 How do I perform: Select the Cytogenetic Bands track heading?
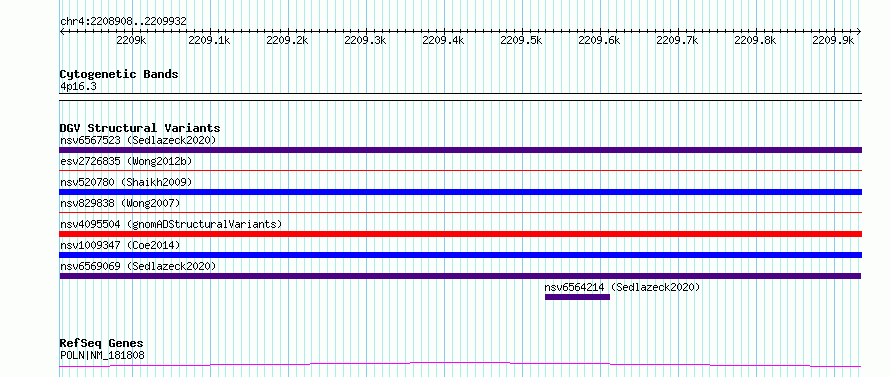119,74
